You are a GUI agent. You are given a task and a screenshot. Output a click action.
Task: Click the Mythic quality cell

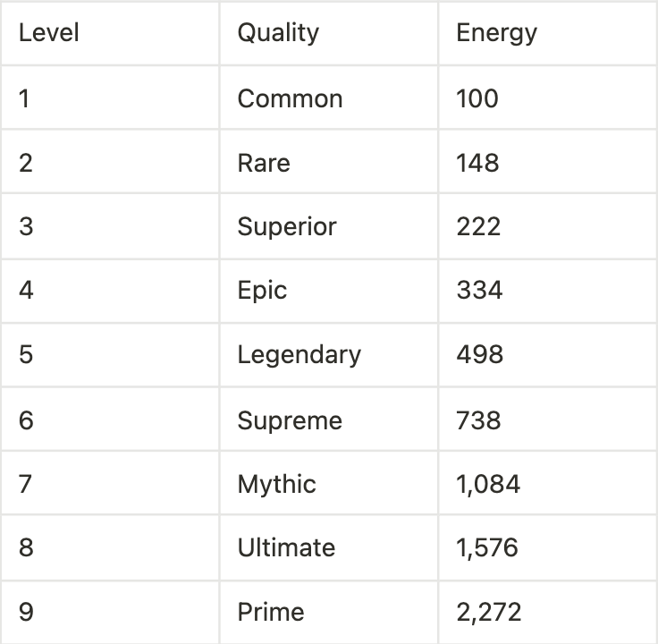coord(276,485)
